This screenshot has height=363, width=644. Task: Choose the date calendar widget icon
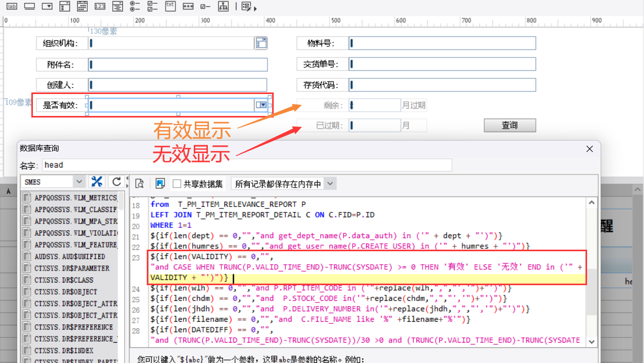coord(82,6)
